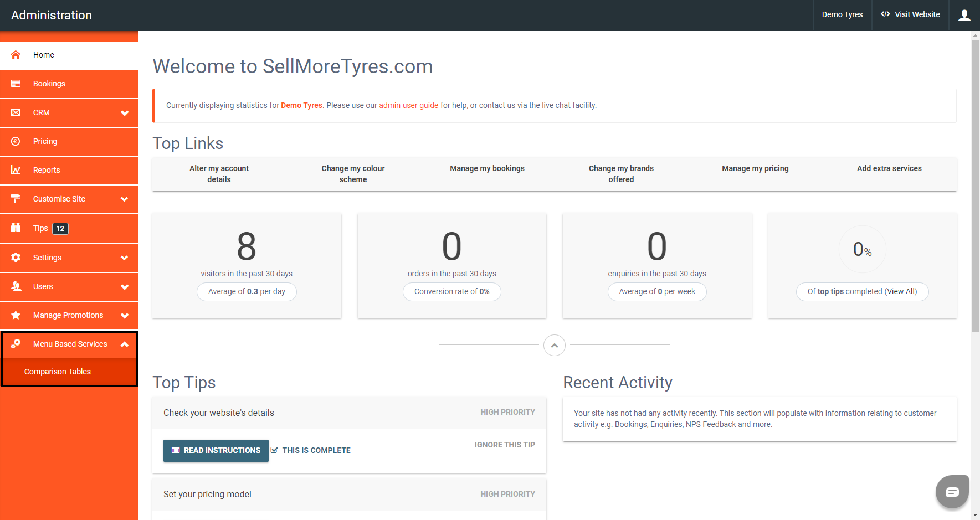Click Change my brands offered link
The width and height of the screenshot is (980, 520).
[x=621, y=174]
